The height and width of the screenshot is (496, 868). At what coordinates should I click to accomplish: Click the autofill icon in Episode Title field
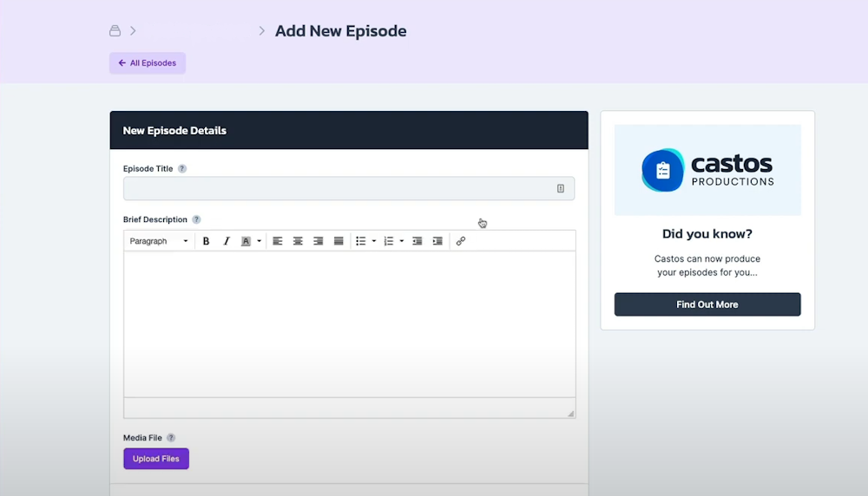560,188
